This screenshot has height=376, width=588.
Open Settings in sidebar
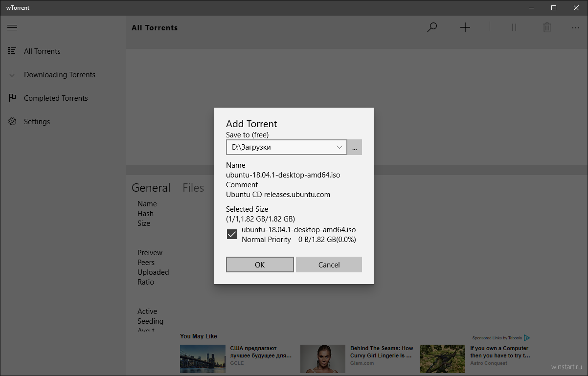click(x=63, y=121)
